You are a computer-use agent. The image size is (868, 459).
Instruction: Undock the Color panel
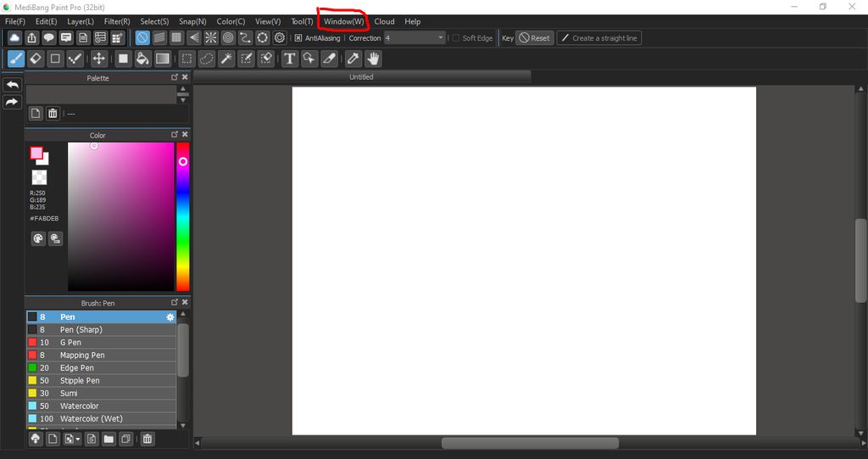[175, 135]
